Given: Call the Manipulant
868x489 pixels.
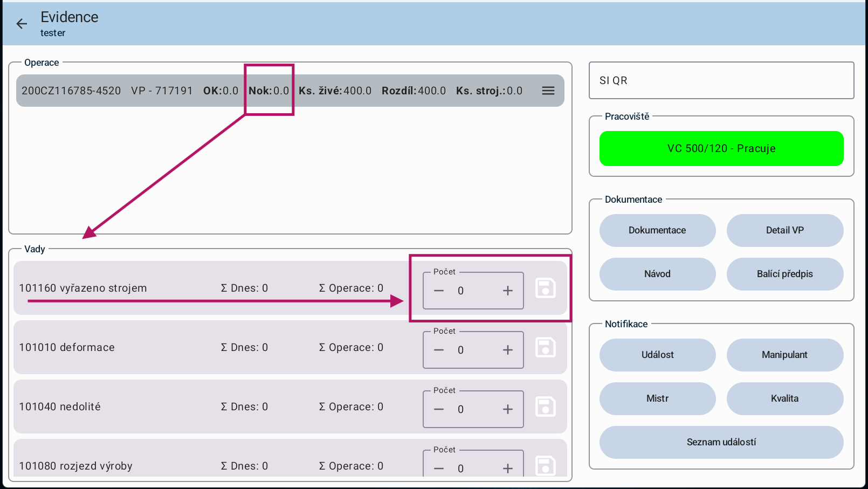Looking at the screenshot, I should click(784, 355).
